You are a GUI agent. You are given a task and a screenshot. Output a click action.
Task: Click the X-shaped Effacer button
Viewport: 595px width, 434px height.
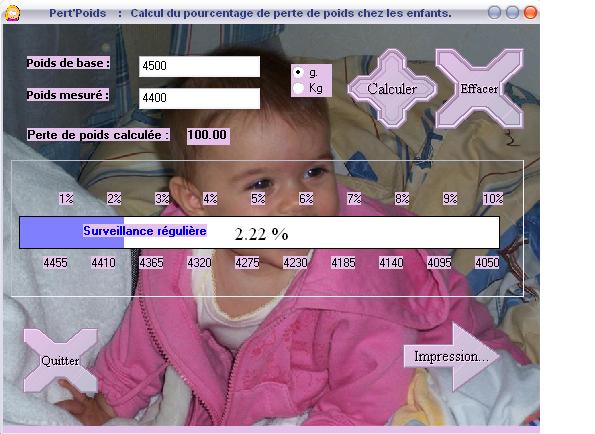click(x=480, y=89)
